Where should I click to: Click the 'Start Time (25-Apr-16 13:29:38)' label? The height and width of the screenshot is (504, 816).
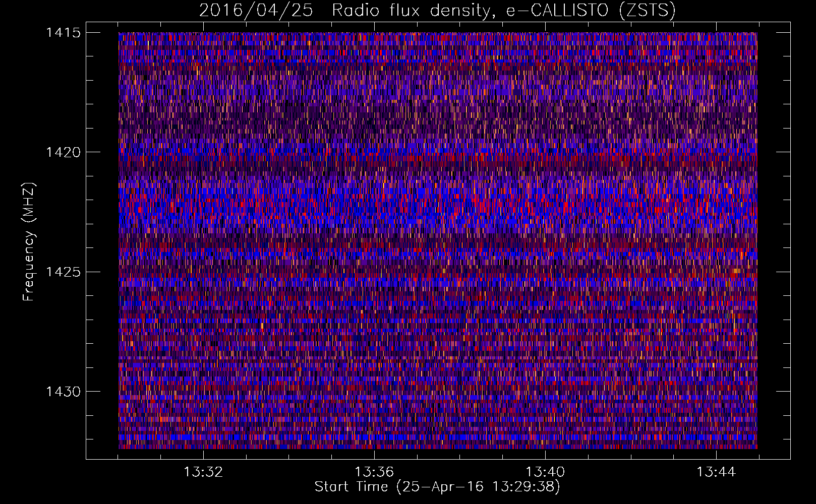point(437,487)
